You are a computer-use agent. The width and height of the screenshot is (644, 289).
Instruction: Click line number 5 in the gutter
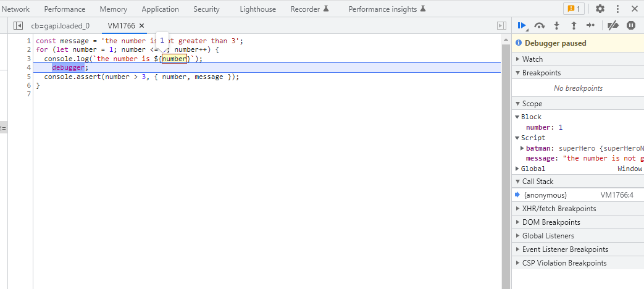(28, 77)
